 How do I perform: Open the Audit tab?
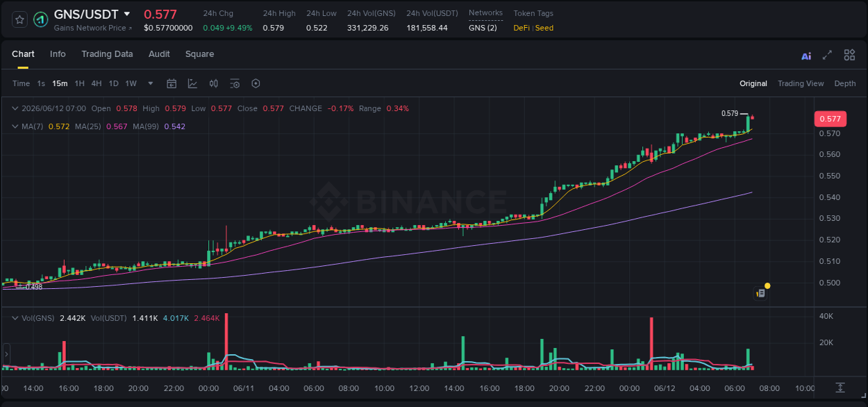click(x=159, y=54)
